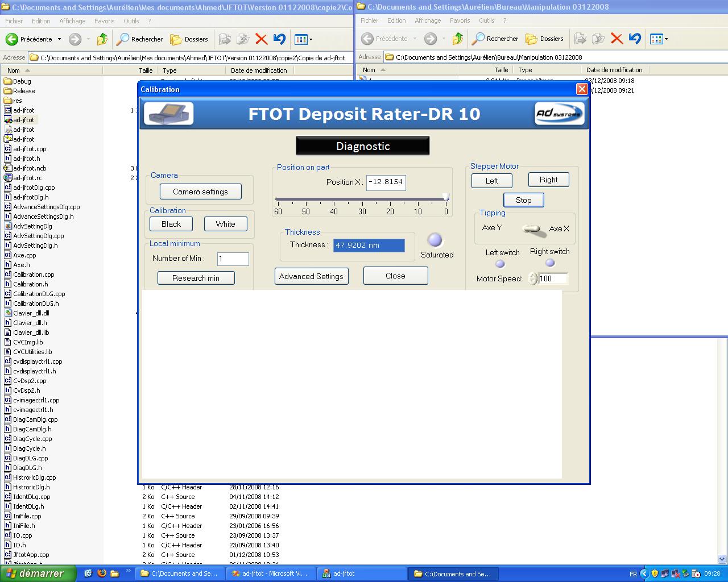Open Rechercher in Manipulation 03122008 window
Image resolution: width=728 pixels, height=582 pixels.
point(495,39)
